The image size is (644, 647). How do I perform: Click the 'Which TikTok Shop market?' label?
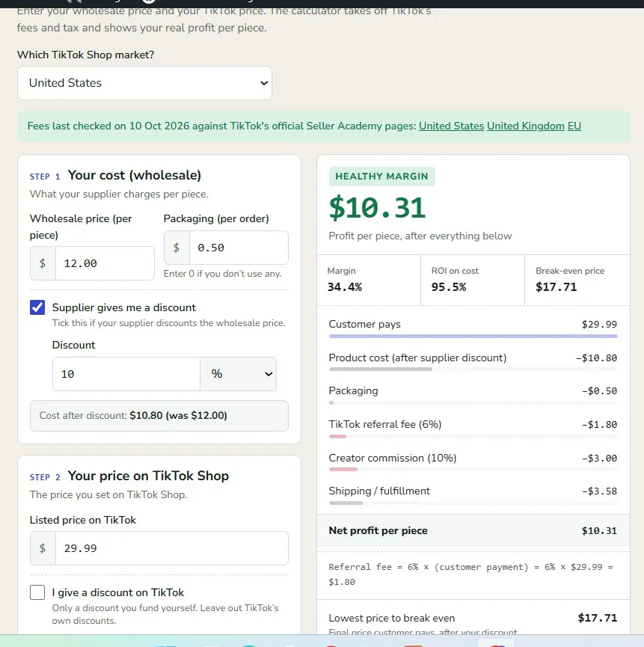(x=85, y=55)
